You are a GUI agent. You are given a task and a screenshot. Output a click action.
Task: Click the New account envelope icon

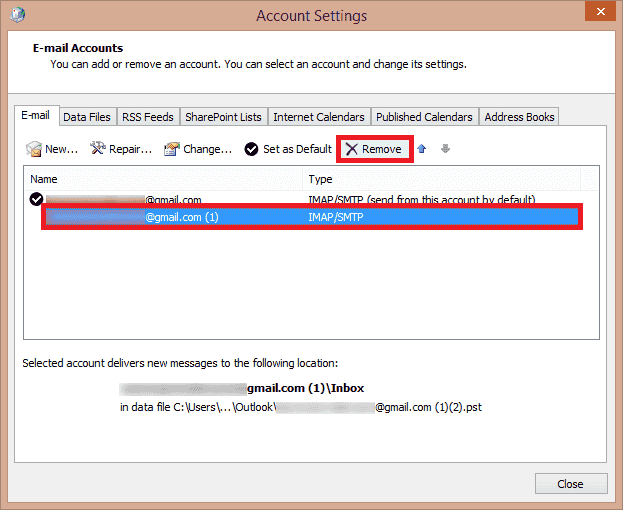coord(34,149)
